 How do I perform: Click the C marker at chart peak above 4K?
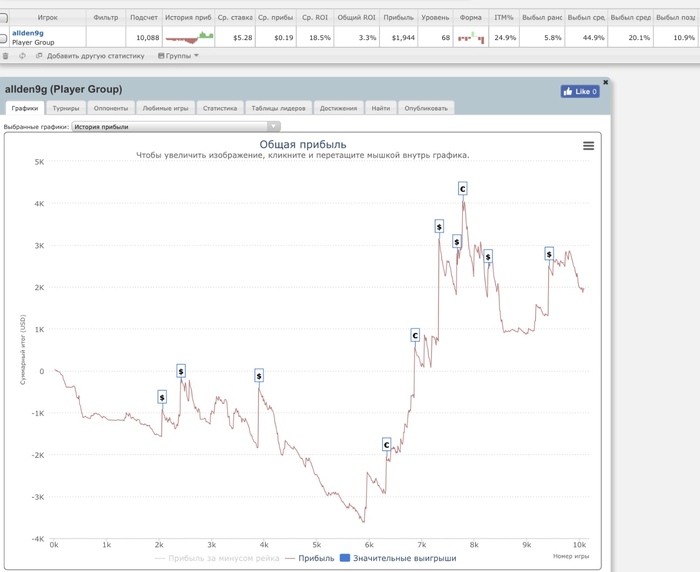(462, 189)
